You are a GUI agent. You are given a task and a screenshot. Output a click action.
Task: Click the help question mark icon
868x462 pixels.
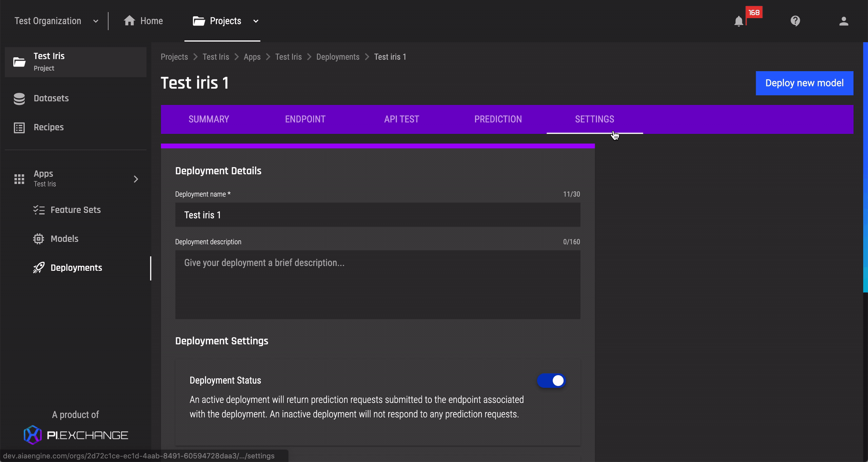[x=795, y=21]
